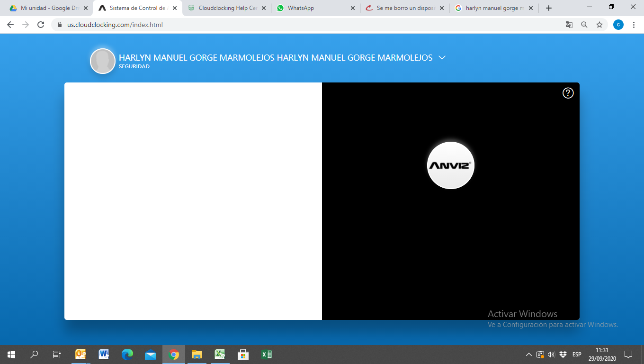
Task: Open the Windows Start menu
Action: (x=11, y=354)
